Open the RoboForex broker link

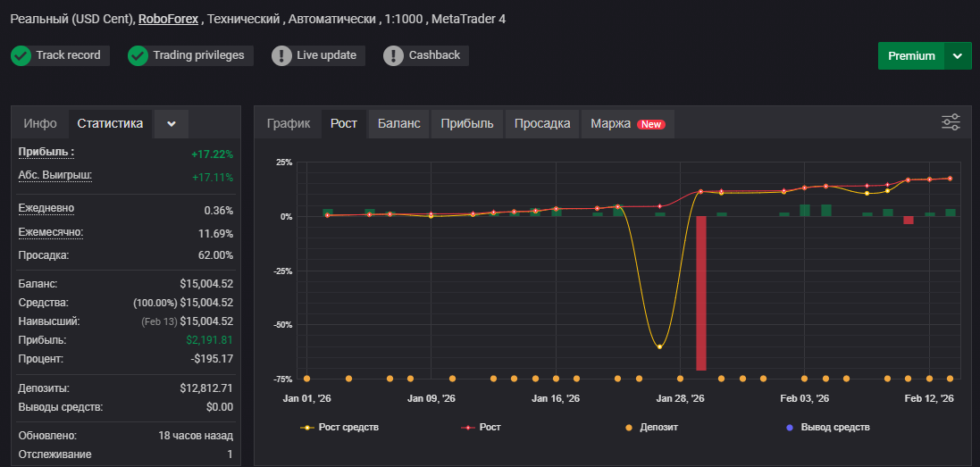click(x=168, y=20)
